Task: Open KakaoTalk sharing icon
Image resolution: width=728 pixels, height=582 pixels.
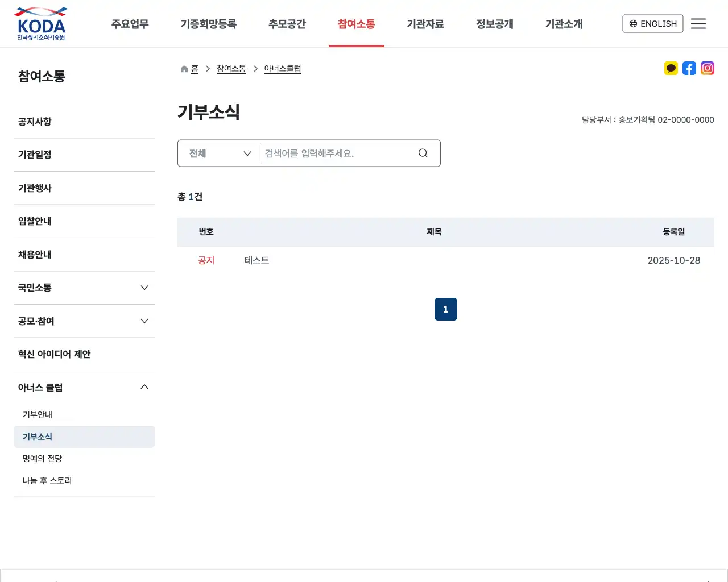Action: [671, 68]
